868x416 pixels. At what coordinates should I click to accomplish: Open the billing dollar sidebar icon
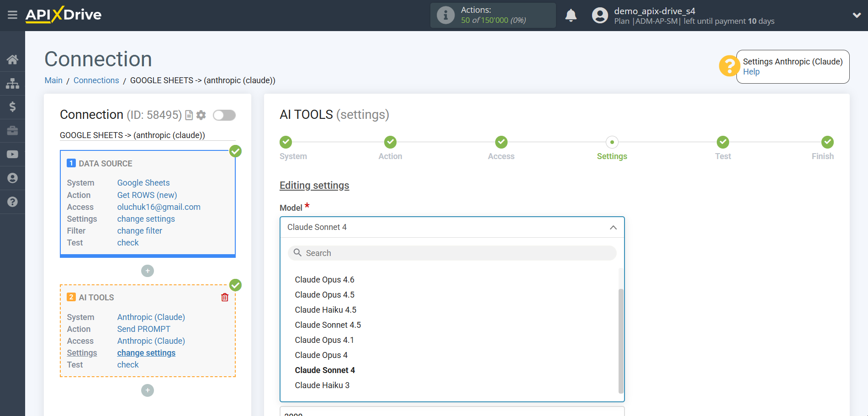[x=12, y=107]
